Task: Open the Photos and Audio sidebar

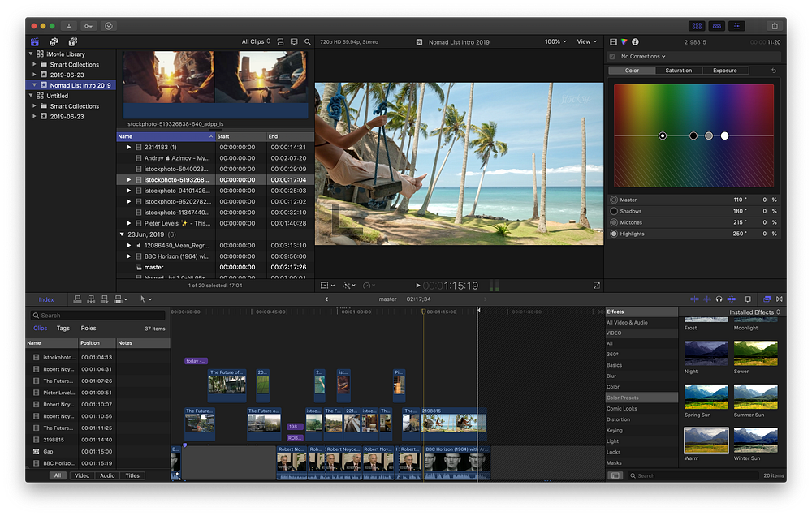Action: [54, 41]
